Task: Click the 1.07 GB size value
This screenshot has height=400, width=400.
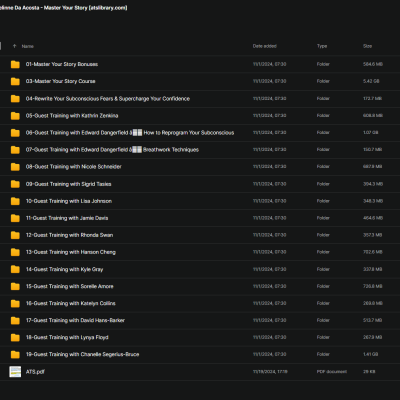Action: pos(371,133)
